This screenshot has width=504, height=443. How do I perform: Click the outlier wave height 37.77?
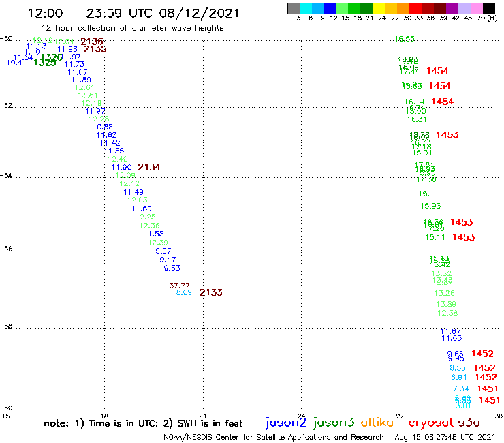[x=179, y=286]
